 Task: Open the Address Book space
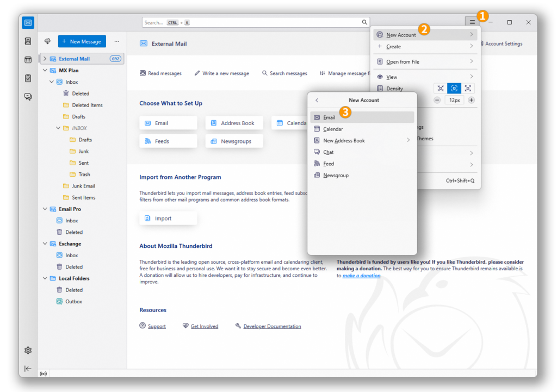coord(28,41)
